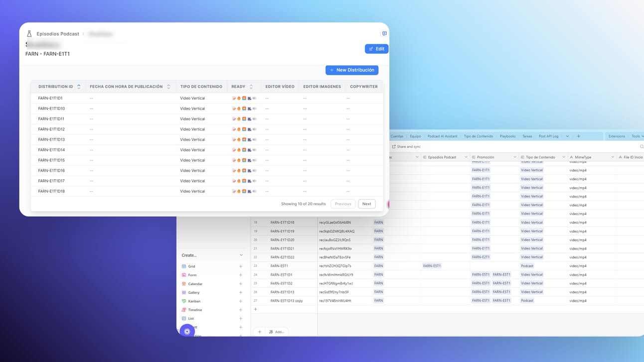Image resolution: width=644 pixels, height=362 pixels.
Task: Switch to the Playbooks tab
Action: (x=507, y=136)
